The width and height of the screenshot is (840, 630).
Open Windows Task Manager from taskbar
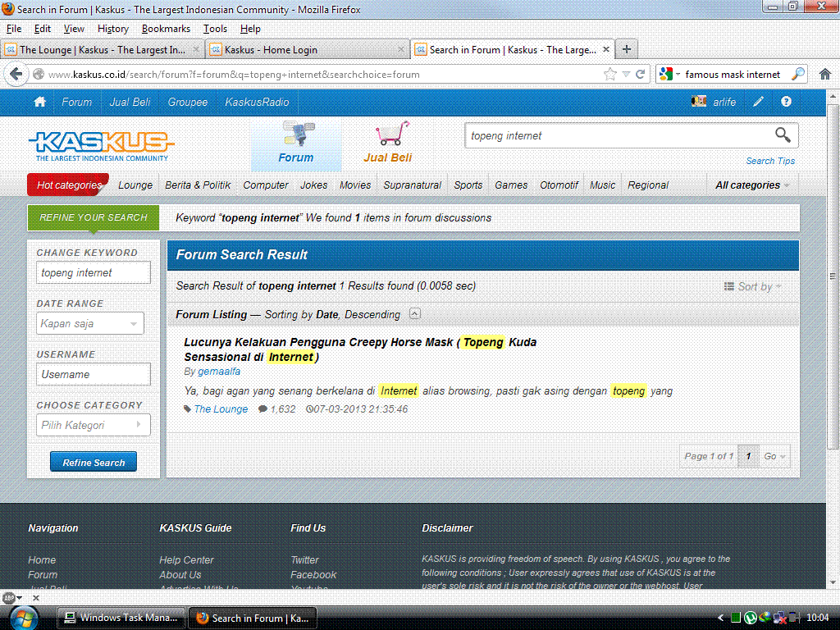coord(121,618)
